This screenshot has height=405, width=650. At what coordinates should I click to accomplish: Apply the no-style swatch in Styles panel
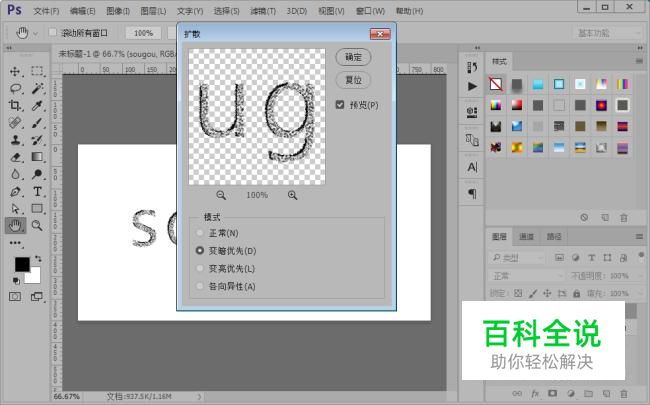[x=496, y=84]
